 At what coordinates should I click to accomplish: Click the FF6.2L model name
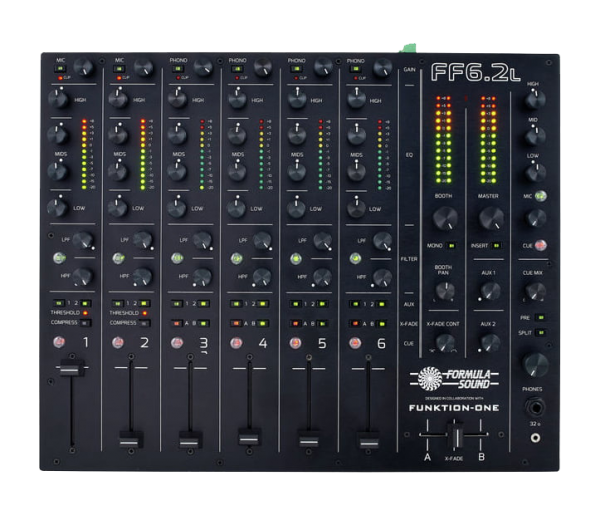tap(475, 72)
